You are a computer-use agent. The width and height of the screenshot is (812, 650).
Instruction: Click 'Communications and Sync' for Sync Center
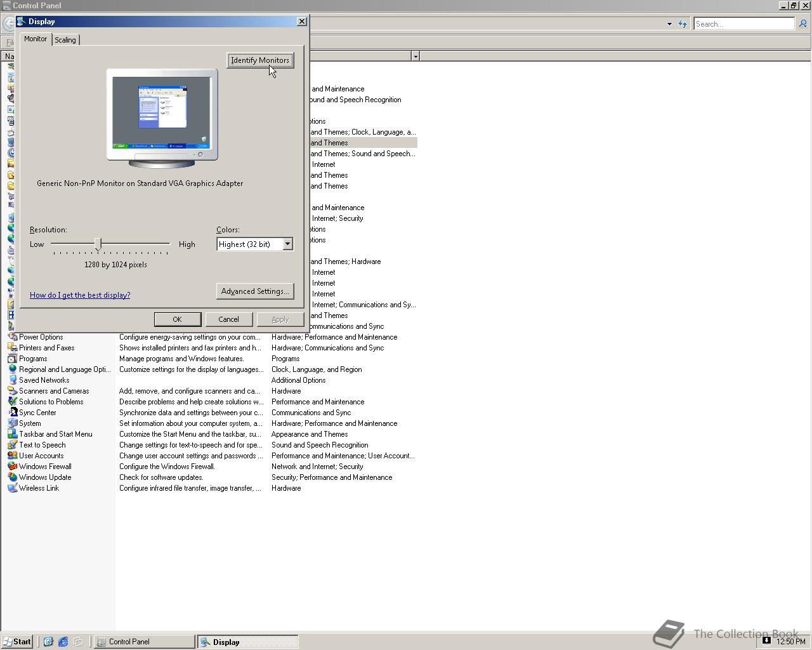[311, 413]
